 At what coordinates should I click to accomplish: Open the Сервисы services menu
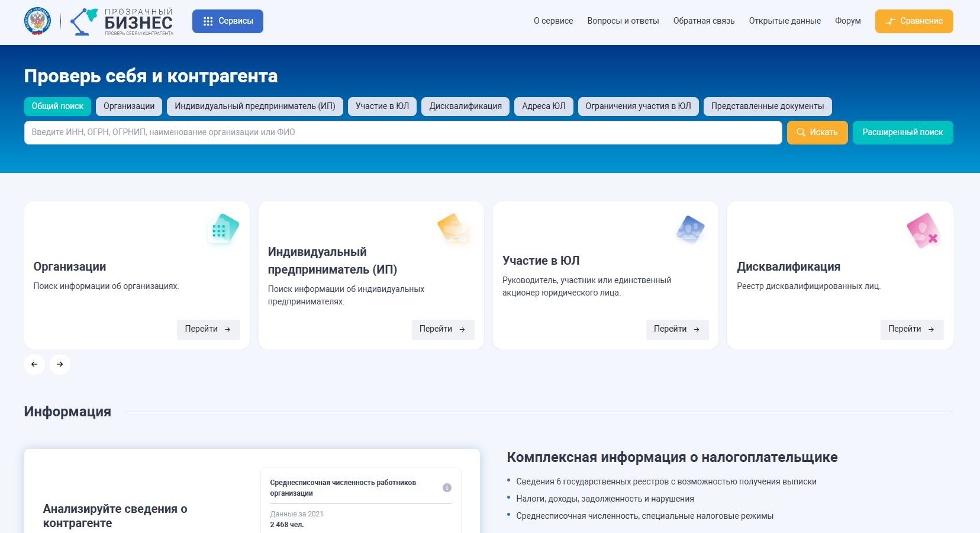228,21
